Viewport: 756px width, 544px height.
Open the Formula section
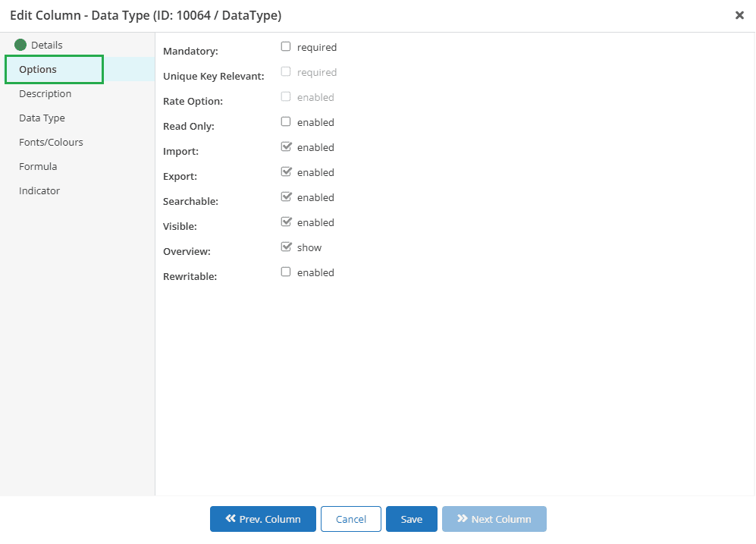pos(38,166)
